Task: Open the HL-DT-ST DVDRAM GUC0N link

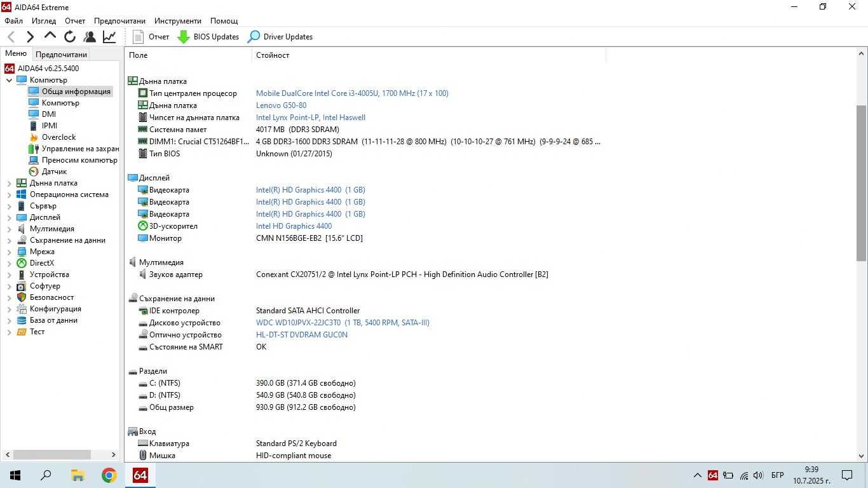Action: point(302,335)
